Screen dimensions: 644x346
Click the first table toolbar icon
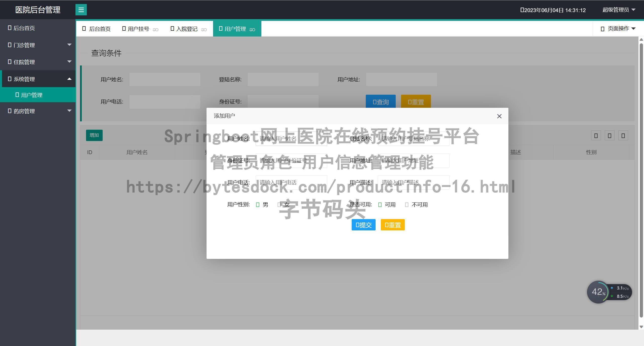click(596, 135)
